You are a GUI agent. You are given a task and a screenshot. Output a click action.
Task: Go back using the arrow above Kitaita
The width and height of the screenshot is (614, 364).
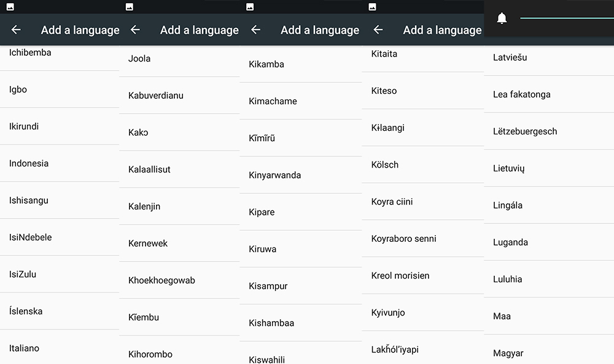(378, 30)
